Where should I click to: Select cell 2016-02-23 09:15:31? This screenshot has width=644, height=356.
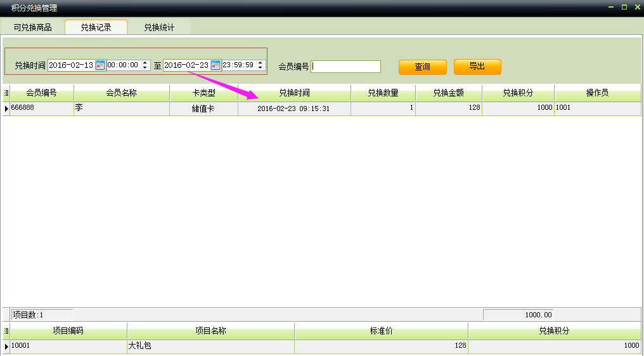(x=295, y=109)
